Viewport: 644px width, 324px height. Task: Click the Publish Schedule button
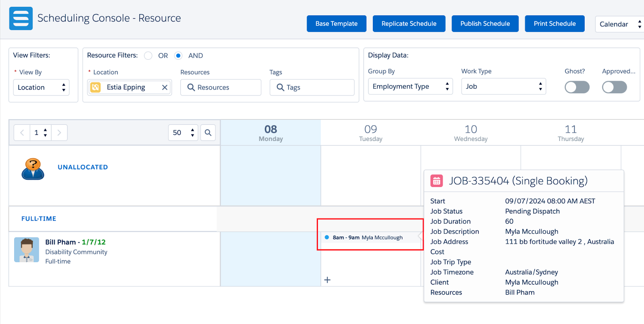pos(485,24)
